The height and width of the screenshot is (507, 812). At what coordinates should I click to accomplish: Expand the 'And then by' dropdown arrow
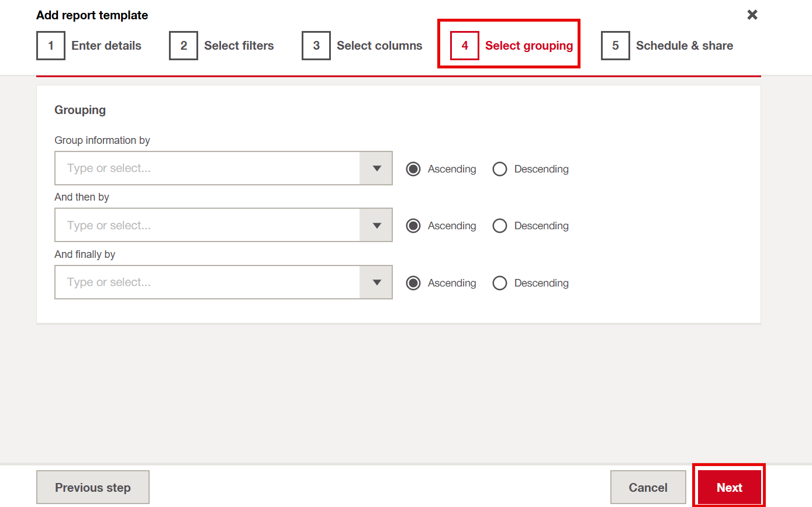[x=376, y=226]
